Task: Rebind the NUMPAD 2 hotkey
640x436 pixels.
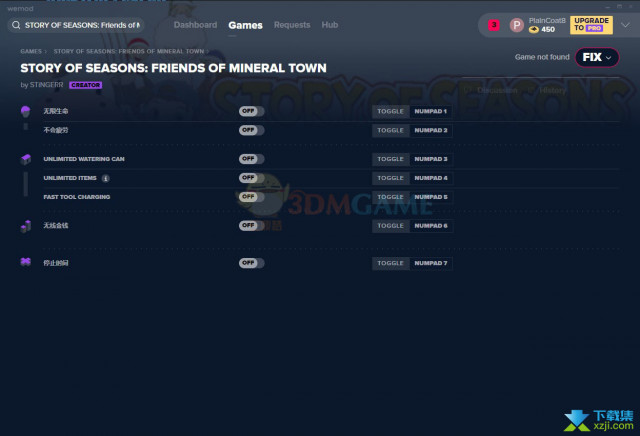Action: [x=431, y=131]
